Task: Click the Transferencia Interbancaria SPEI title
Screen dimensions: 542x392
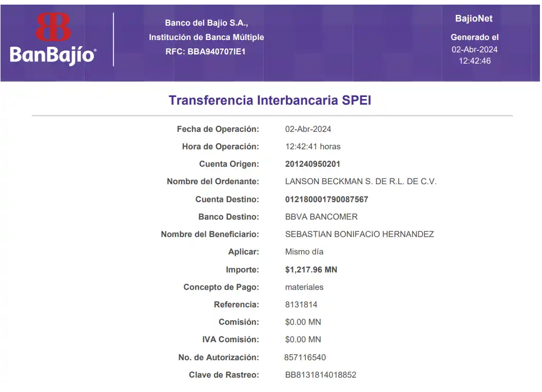Action: [x=270, y=100]
